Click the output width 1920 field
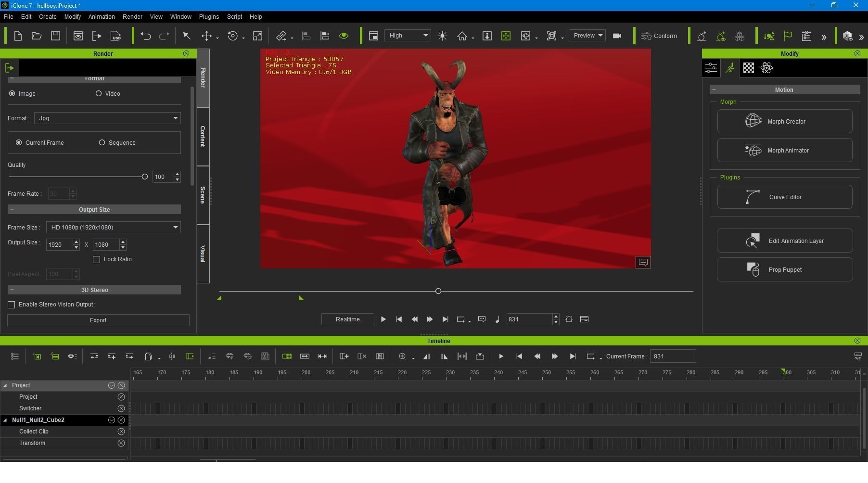This screenshot has height=483, width=868. 59,245
